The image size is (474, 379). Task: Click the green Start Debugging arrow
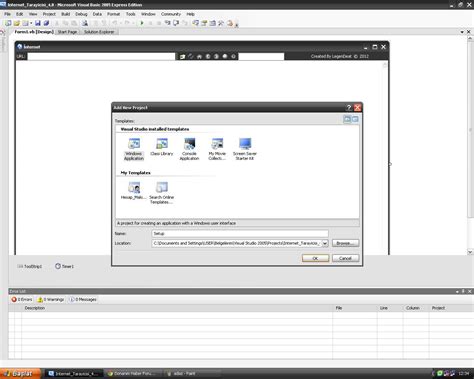(142, 23)
